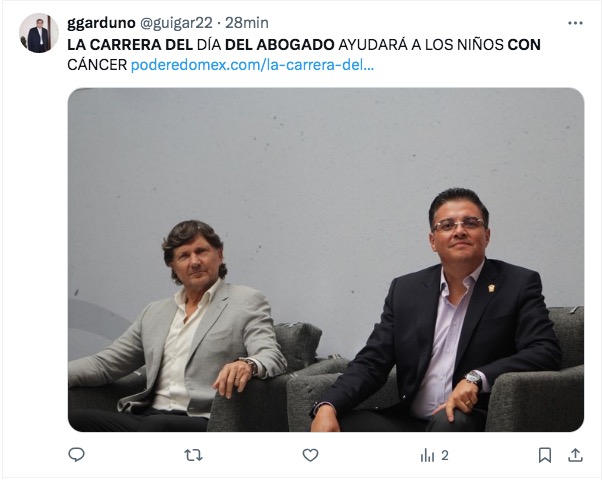The image size is (604, 480).
Task: Open the 28min timestamp permalink
Action: [247, 23]
